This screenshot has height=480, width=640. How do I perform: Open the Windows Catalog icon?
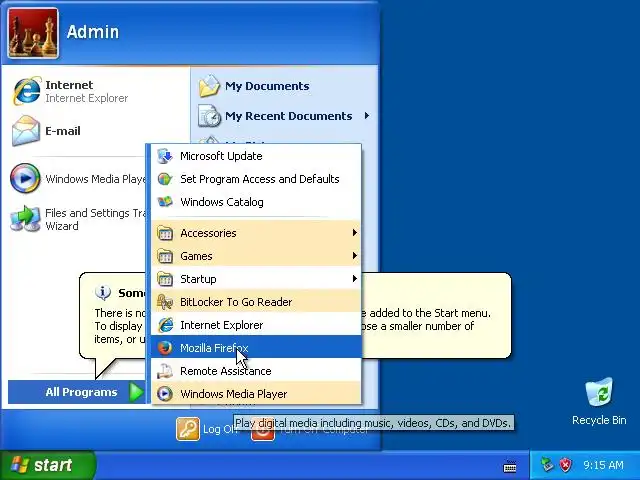(165, 202)
